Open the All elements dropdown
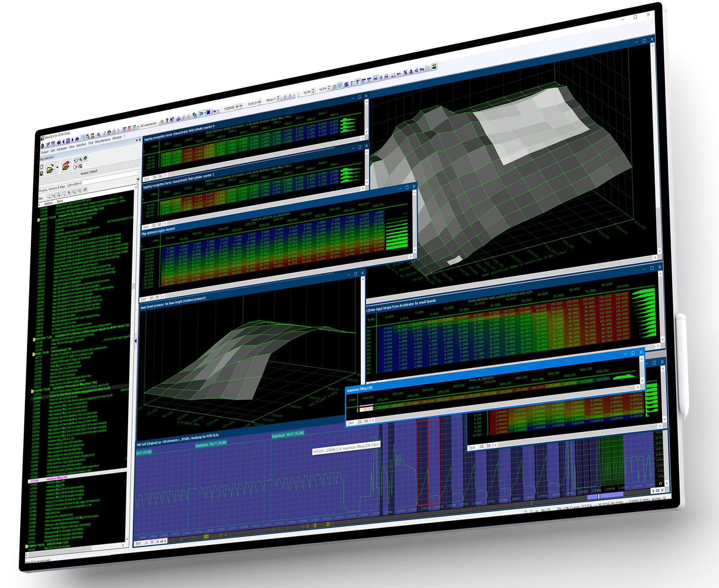This screenshot has width=719, height=588. pyautogui.click(x=148, y=124)
